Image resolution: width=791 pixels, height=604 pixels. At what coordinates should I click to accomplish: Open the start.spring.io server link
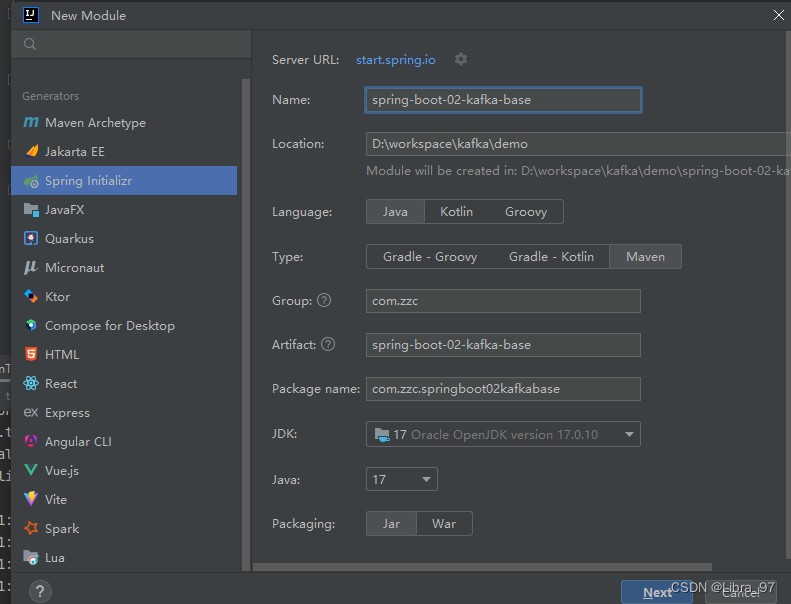click(x=396, y=60)
